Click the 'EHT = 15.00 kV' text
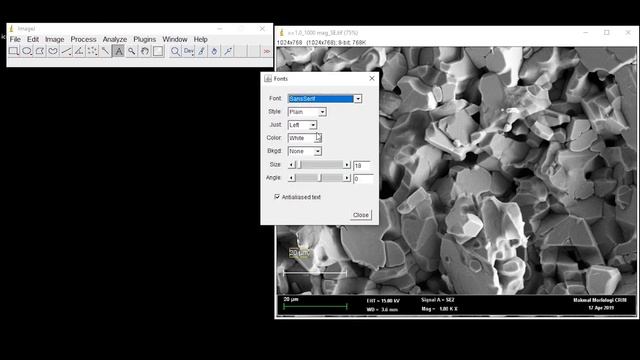Viewport: 640px width, 360px height. (x=383, y=301)
